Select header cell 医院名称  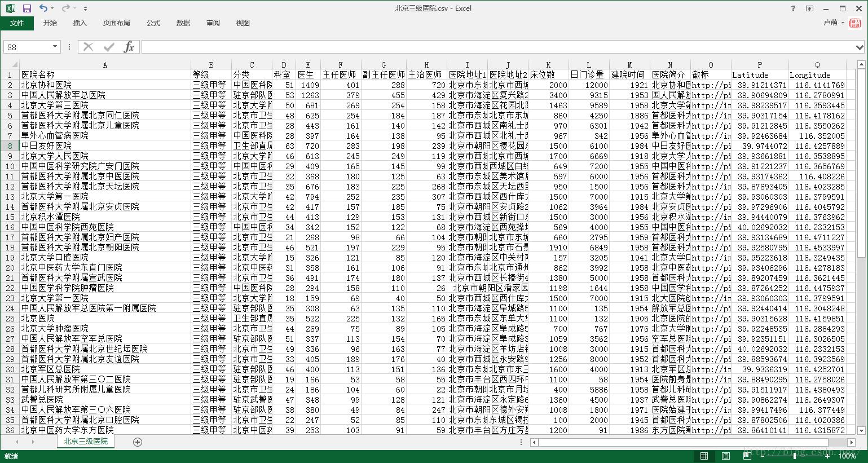coord(105,74)
